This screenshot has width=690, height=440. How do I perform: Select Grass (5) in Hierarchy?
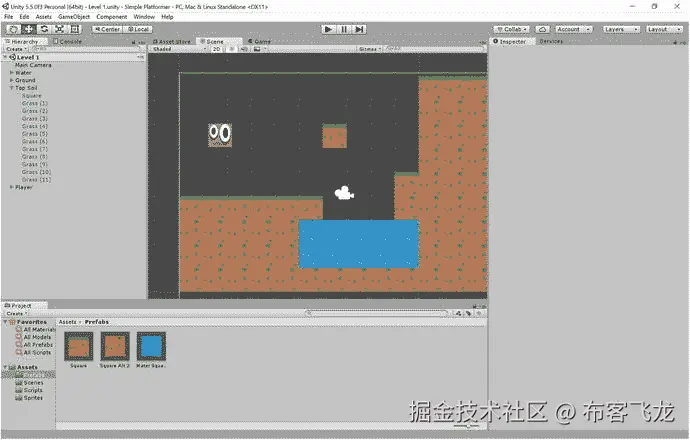coord(35,134)
